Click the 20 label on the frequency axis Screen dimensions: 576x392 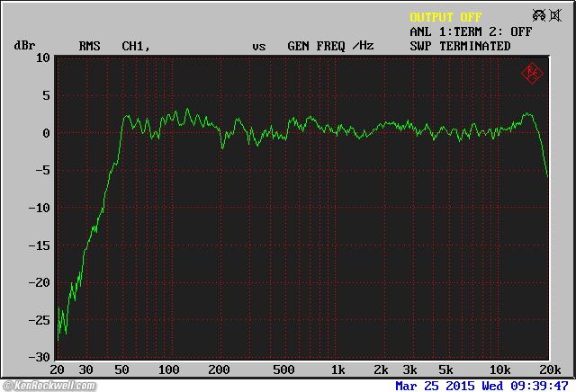tap(57, 370)
